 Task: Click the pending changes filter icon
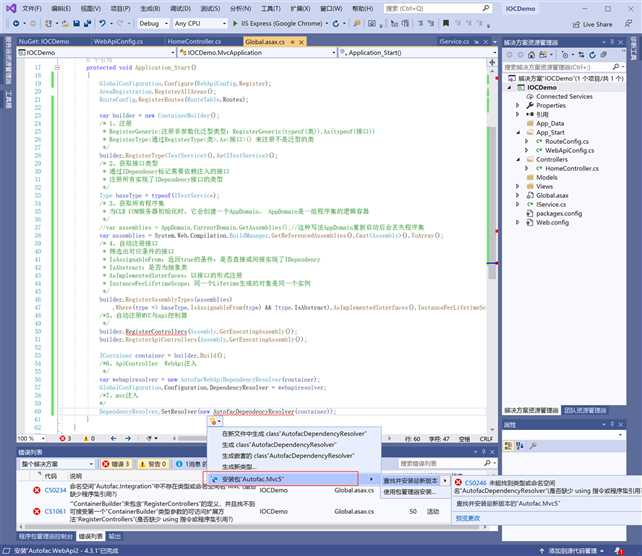(565, 54)
